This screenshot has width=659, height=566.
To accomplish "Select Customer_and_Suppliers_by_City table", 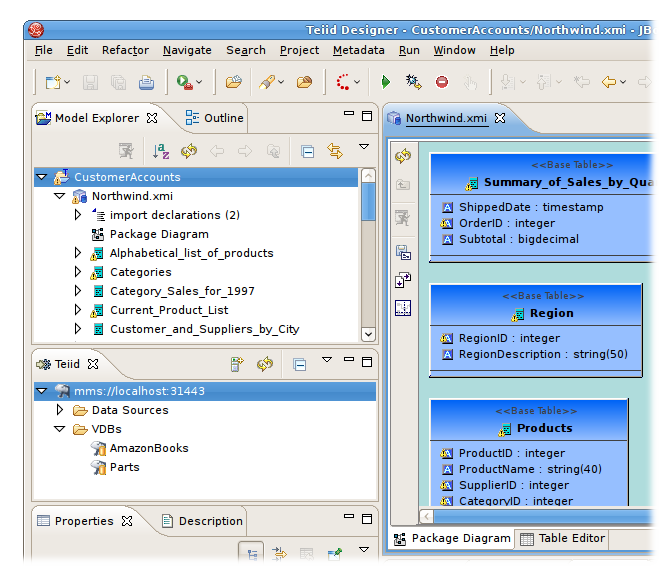I will click(x=205, y=329).
